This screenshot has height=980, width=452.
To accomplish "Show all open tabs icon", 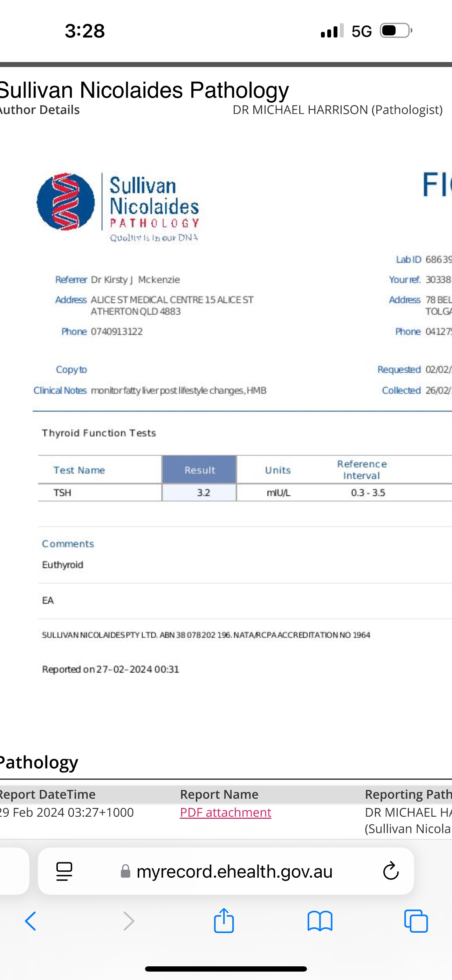I will [x=416, y=921].
